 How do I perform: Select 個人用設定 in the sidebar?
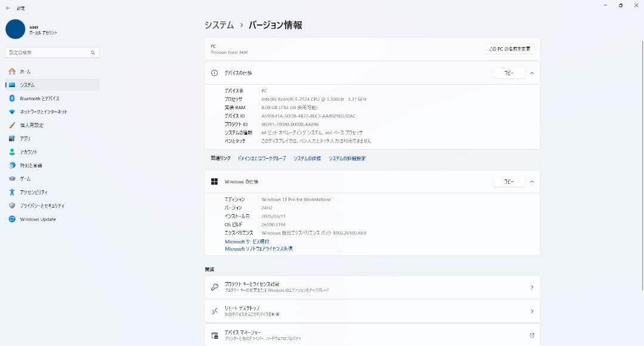pyautogui.click(x=32, y=125)
